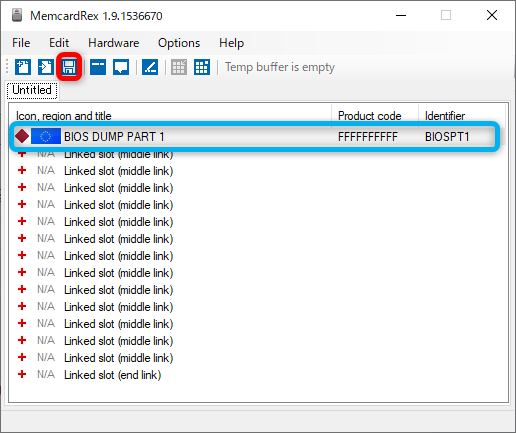This screenshot has width=516, height=433.
Task: Select the BIOS DUMP PART 1 save title
Action: (114, 137)
